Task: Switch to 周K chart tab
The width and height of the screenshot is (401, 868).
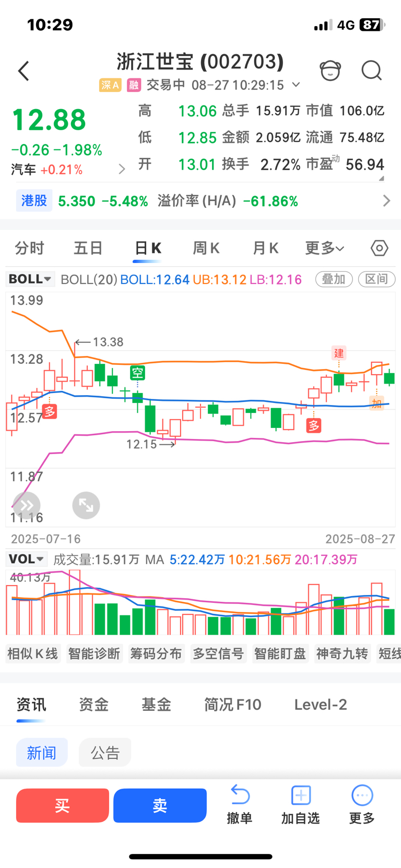Action: click(206, 248)
